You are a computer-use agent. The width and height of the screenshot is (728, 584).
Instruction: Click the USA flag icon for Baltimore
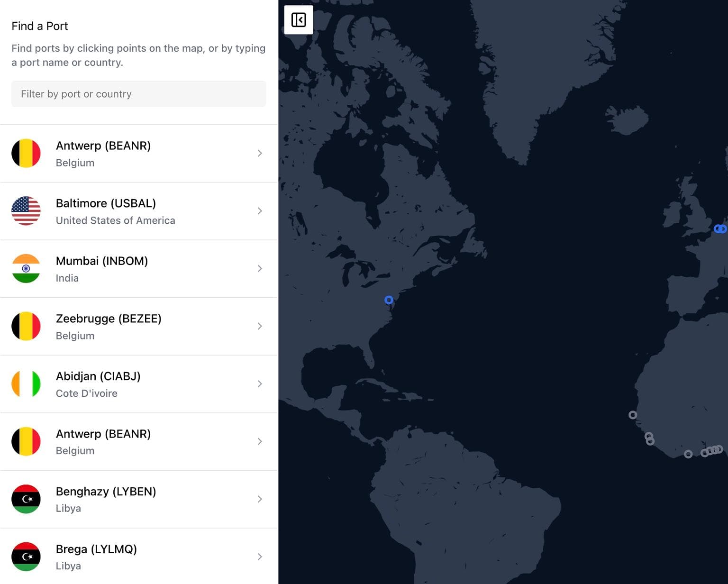pyautogui.click(x=26, y=211)
